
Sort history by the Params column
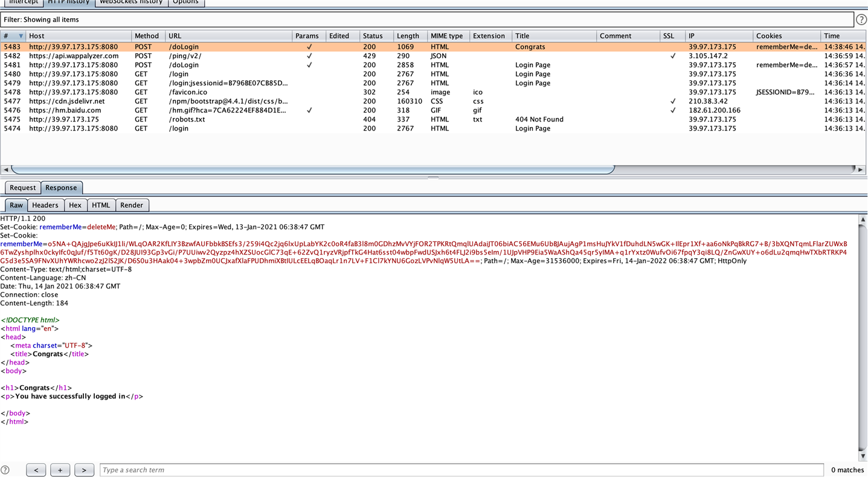tap(309, 36)
